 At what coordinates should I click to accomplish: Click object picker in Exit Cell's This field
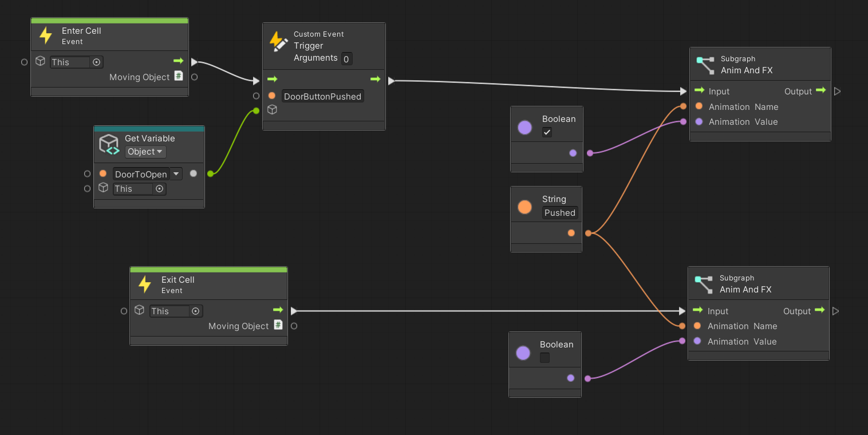(x=195, y=311)
